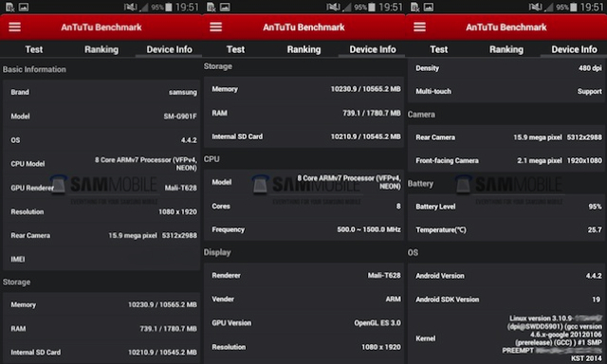
Task: Select the CPU Model row
Action: click(101, 164)
